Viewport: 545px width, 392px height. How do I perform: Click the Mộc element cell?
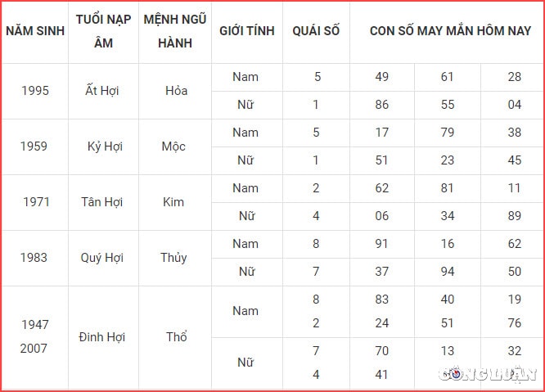(173, 146)
